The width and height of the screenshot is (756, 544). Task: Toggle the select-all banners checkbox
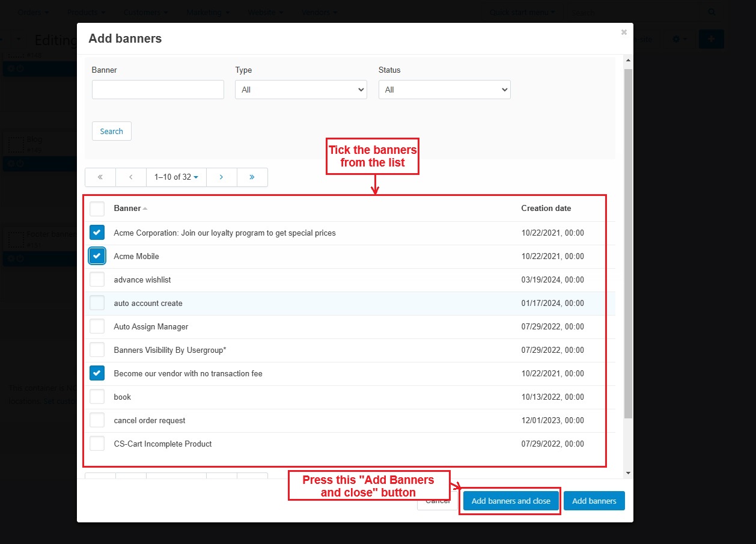click(97, 209)
